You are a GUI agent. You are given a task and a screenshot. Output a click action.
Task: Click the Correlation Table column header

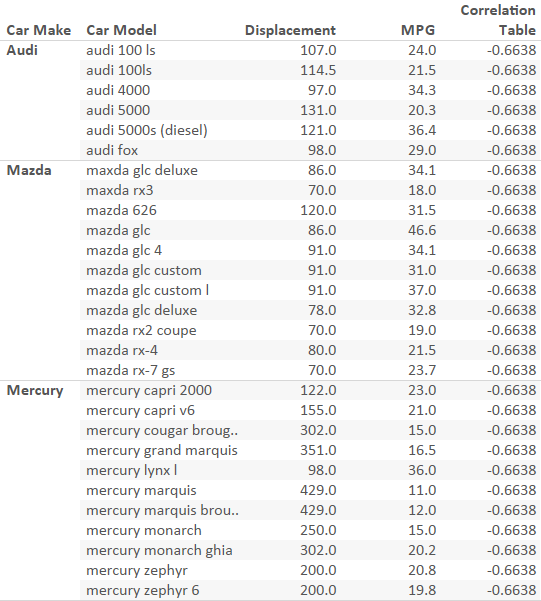[498, 20]
